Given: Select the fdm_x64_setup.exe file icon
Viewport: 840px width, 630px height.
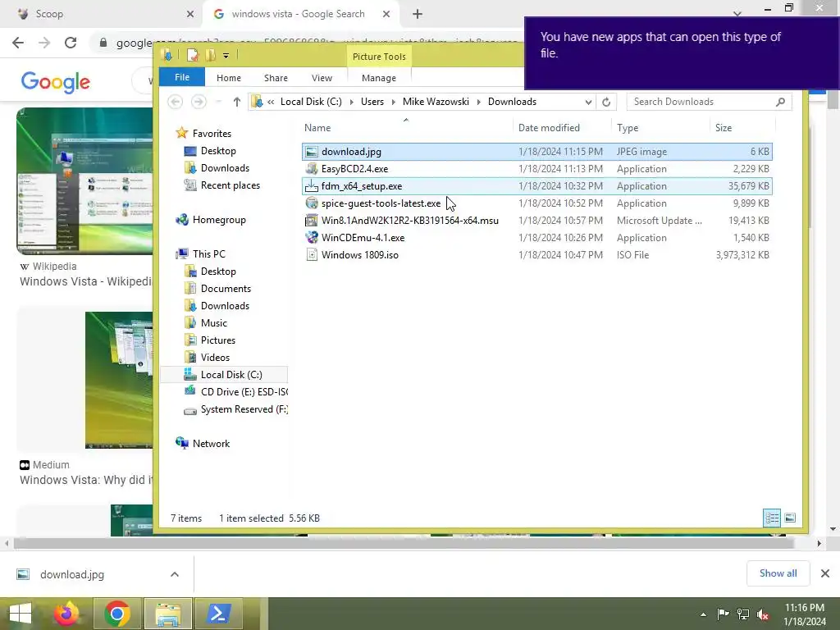Looking at the screenshot, I should [311, 186].
